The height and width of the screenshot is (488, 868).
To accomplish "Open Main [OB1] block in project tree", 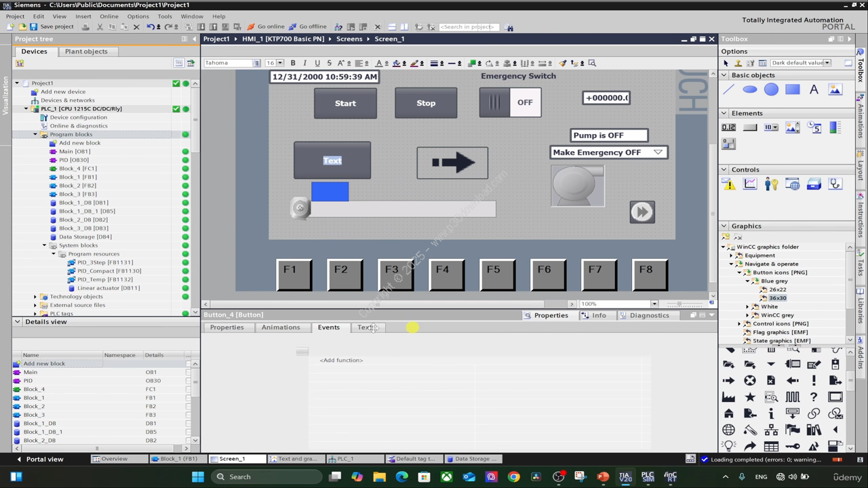I will 74,151.
